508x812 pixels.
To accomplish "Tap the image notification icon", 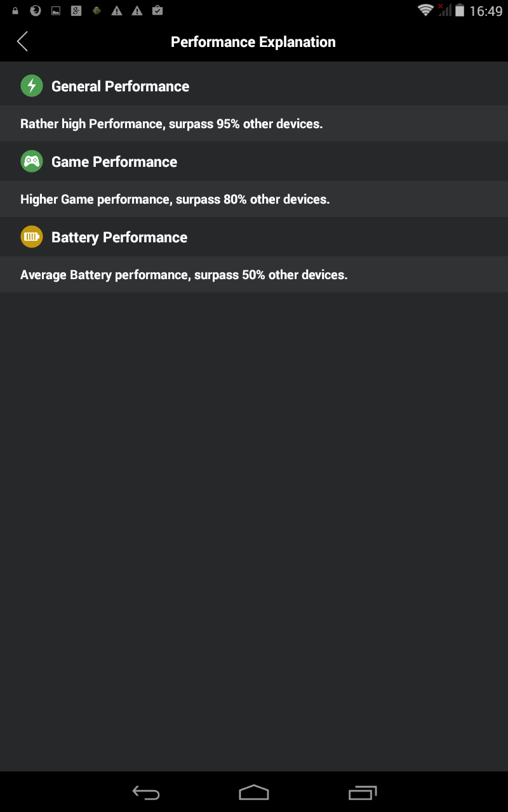I will tap(56, 11).
